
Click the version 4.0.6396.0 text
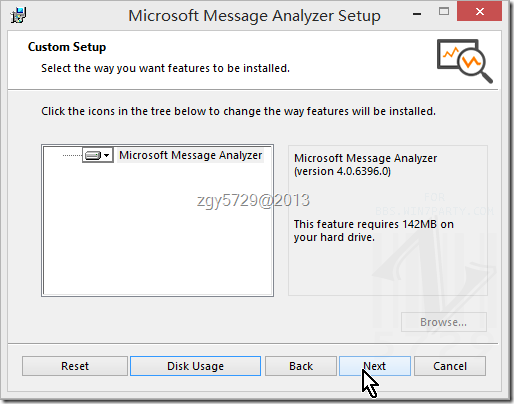click(x=342, y=171)
